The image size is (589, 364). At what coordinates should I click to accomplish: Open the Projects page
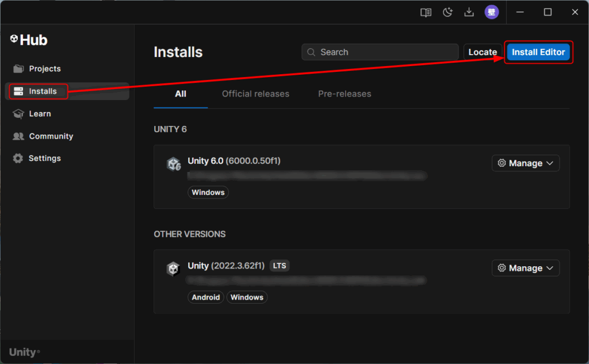67,69
